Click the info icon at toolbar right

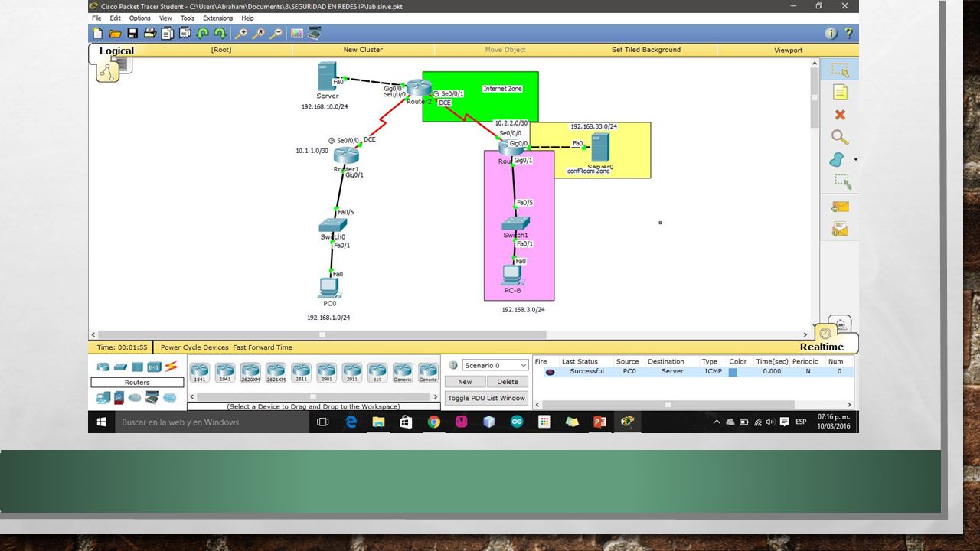coord(831,34)
